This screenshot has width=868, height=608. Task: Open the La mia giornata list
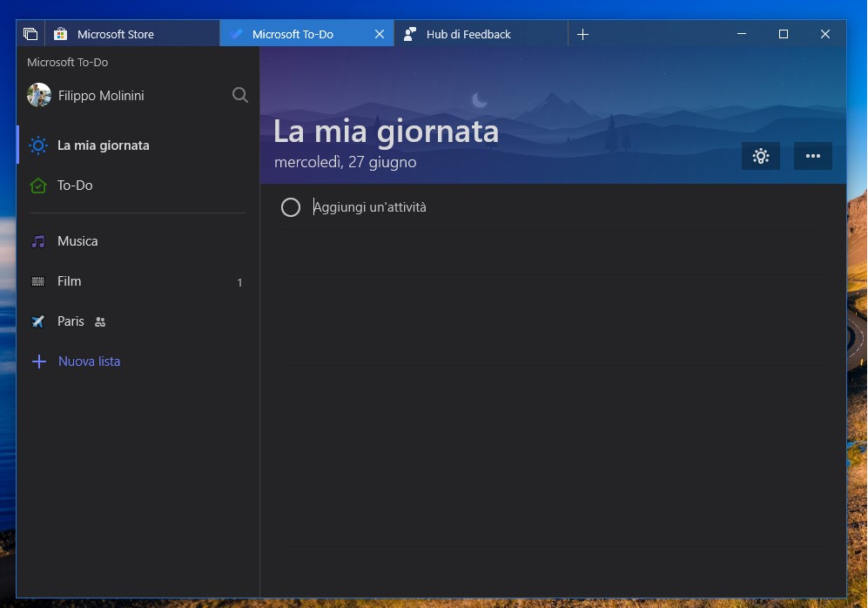(x=138, y=145)
